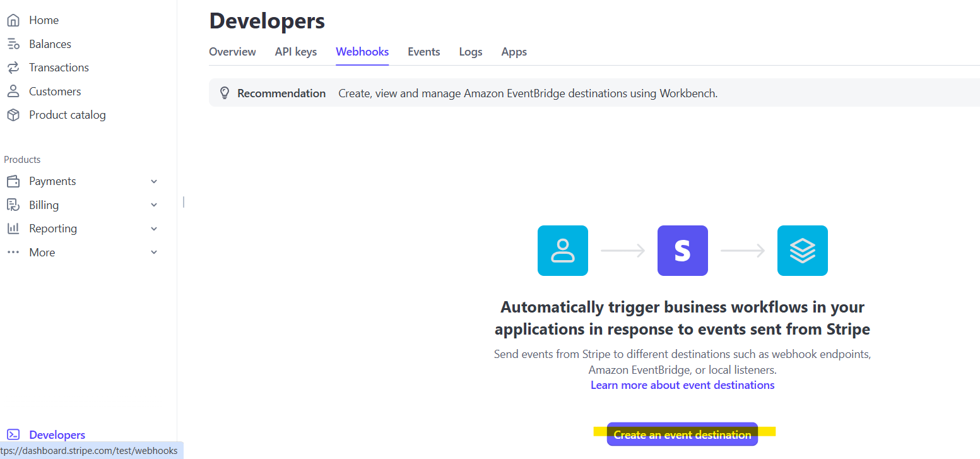This screenshot has height=459, width=980.
Task: Click the Customers person icon in sidebar
Action: click(x=13, y=92)
